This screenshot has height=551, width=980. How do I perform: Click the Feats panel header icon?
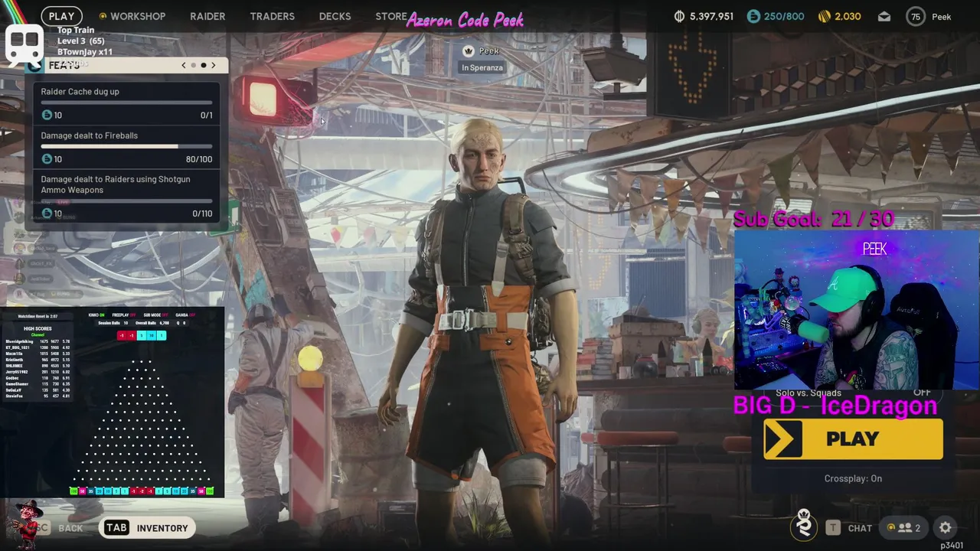(34, 65)
